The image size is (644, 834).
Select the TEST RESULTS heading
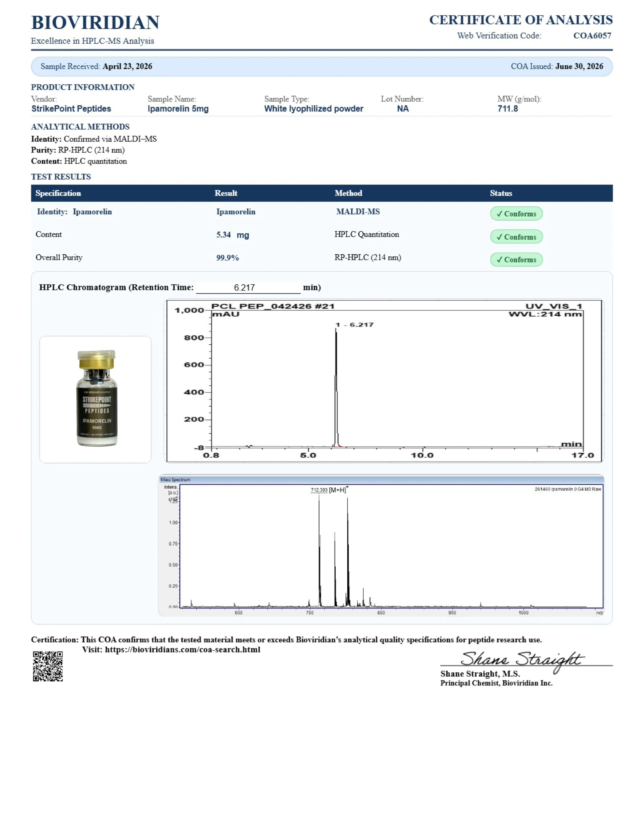click(61, 177)
